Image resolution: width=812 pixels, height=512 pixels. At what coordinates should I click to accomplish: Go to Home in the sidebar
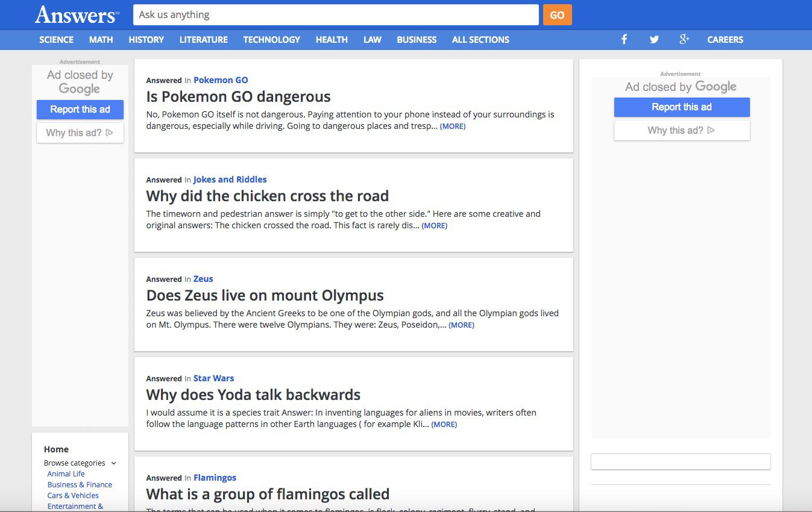click(x=56, y=449)
